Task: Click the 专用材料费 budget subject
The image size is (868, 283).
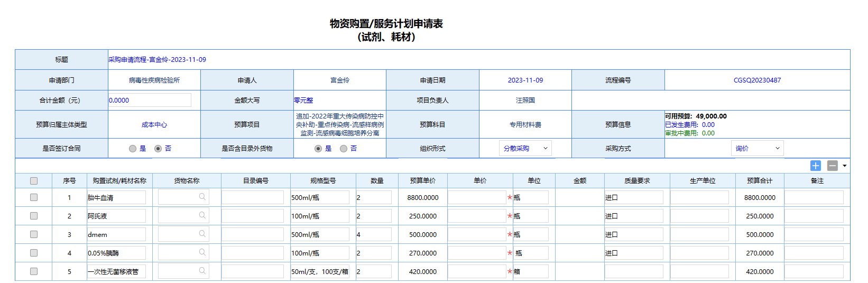Action: point(525,125)
